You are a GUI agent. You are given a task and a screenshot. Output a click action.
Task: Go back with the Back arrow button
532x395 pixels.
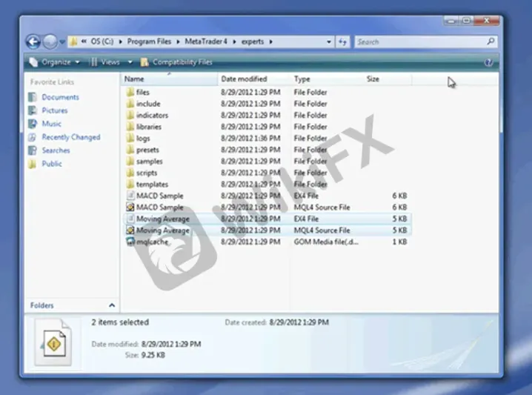pyautogui.click(x=33, y=42)
